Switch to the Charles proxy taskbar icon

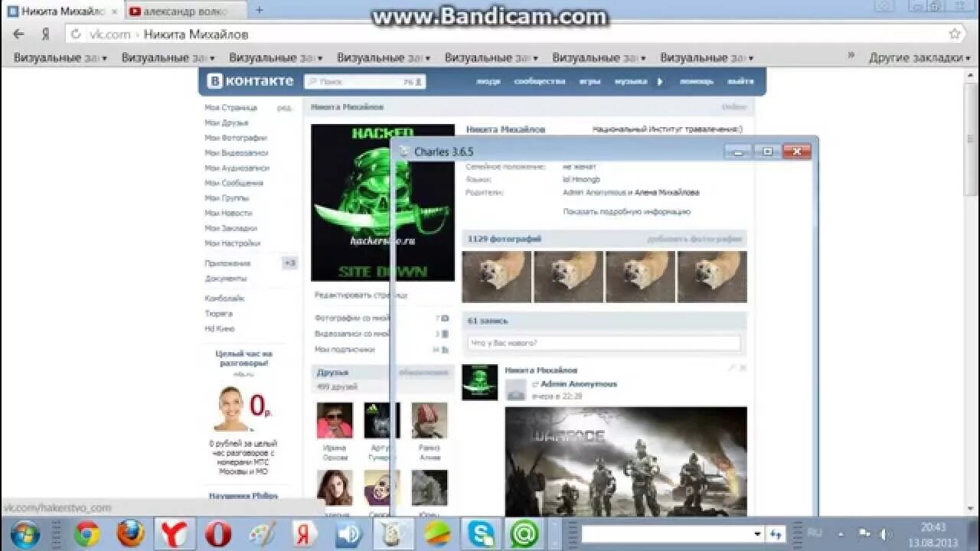click(393, 533)
